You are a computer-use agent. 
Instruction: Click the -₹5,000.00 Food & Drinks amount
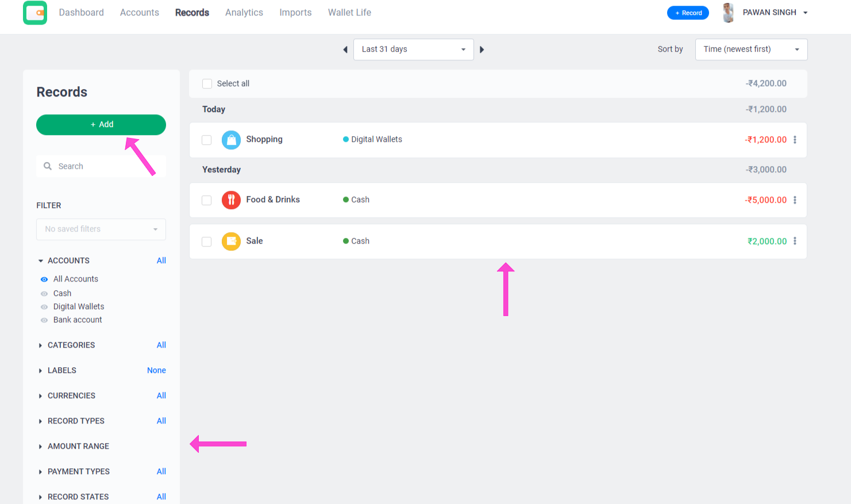coord(766,200)
